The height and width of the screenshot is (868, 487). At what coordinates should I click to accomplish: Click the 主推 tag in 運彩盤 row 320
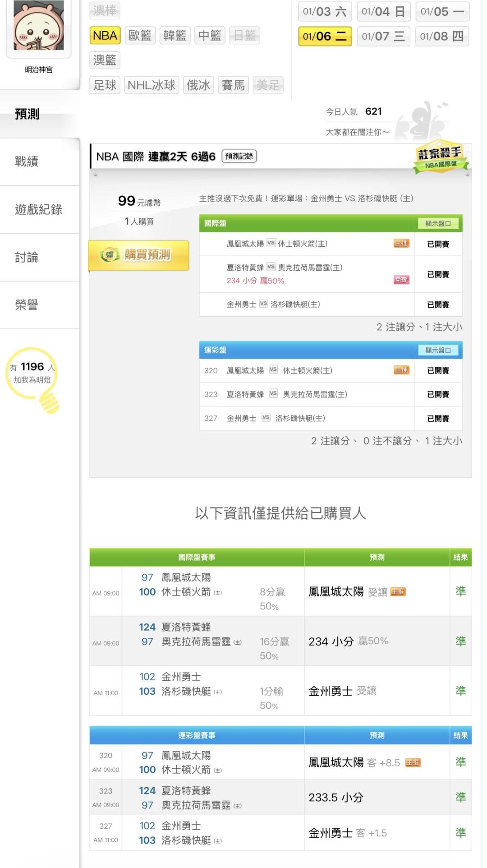pyautogui.click(x=401, y=370)
